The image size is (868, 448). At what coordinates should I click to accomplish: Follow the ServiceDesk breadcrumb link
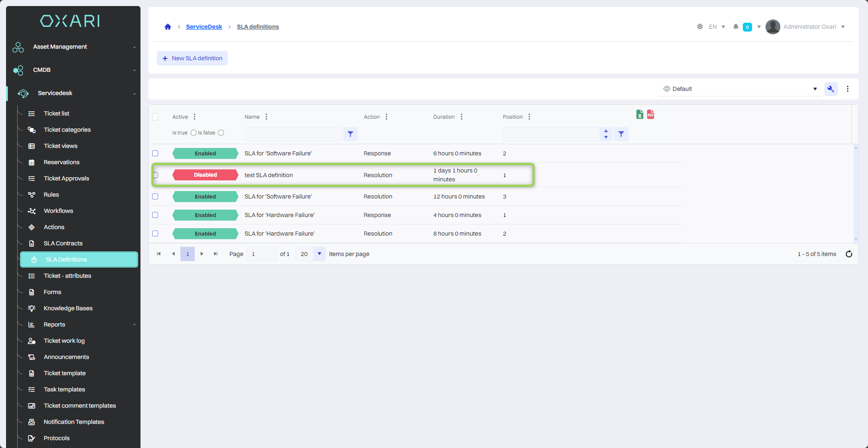coord(204,27)
